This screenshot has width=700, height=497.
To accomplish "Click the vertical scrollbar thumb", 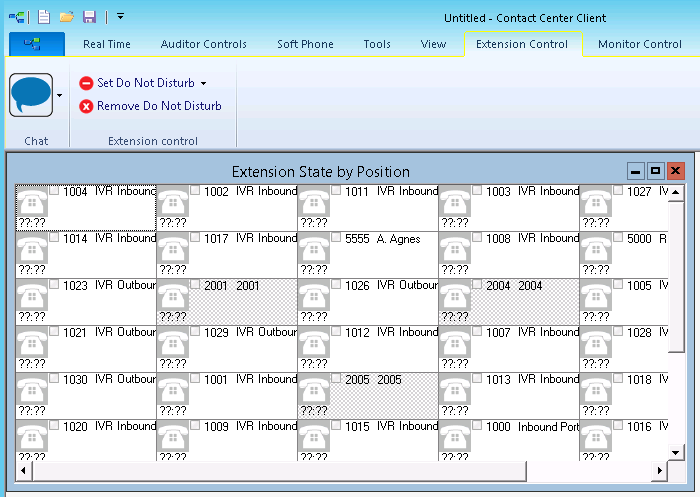I will click(x=676, y=277).
